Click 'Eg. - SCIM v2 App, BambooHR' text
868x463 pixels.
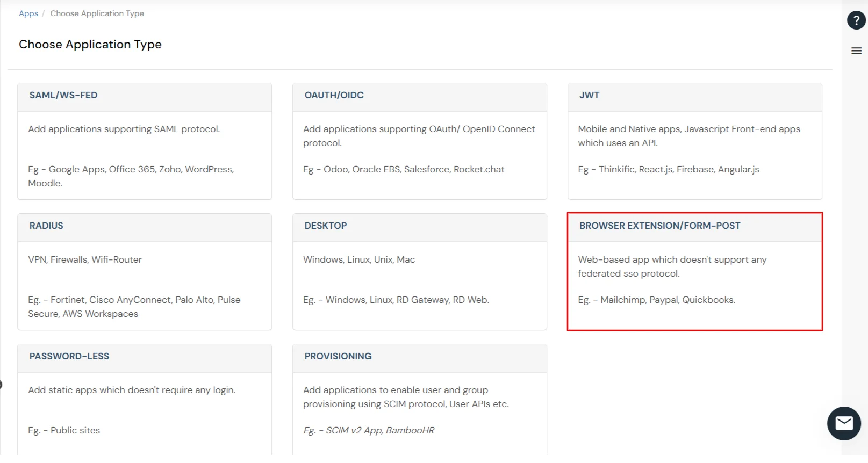[369, 430]
